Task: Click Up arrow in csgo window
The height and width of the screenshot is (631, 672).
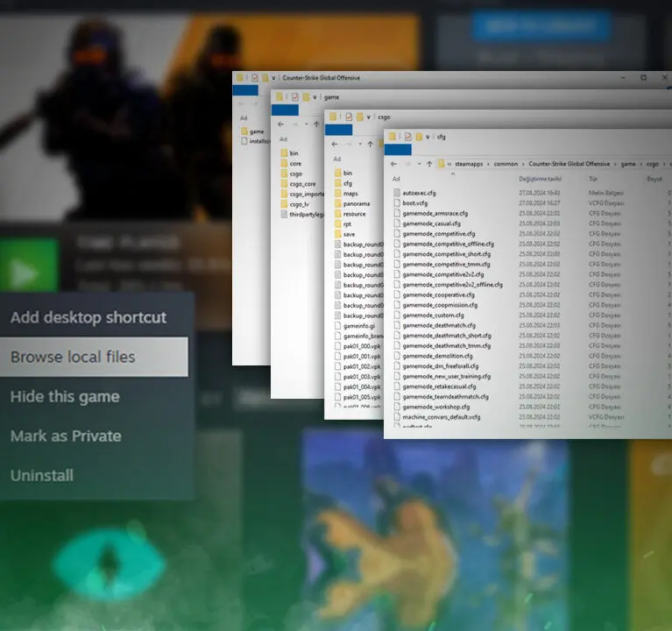Action: (371, 144)
